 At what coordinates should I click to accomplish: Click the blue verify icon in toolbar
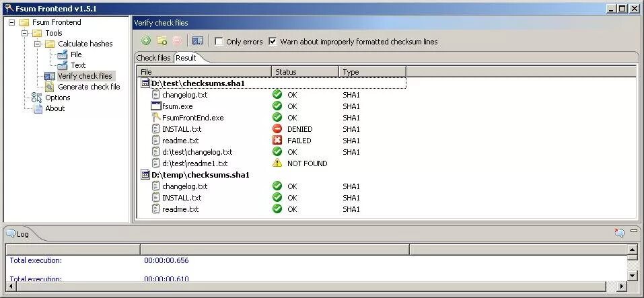pos(198,40)
